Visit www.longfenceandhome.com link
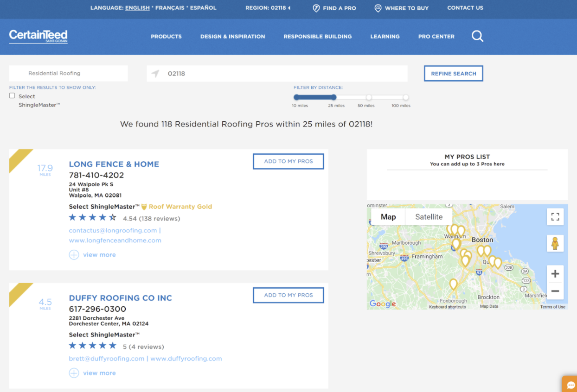The width and height of the screenshot is (577, 392). 115,240
